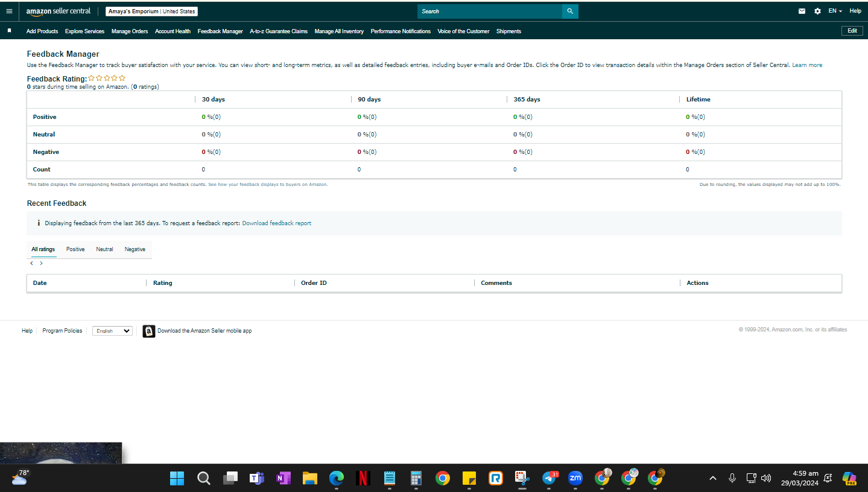The height and width of the screenshot is (492, 868).
Task: Open the Feedback Manager nav item
Action: 220,31
